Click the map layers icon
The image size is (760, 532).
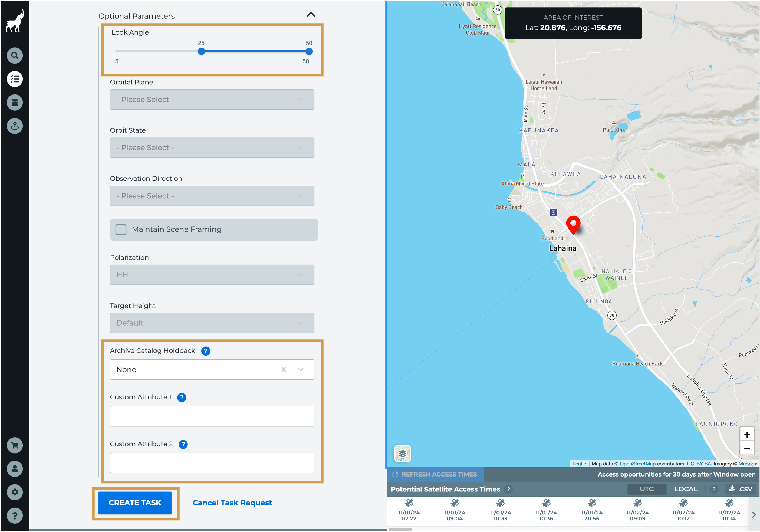click(403, 454)
